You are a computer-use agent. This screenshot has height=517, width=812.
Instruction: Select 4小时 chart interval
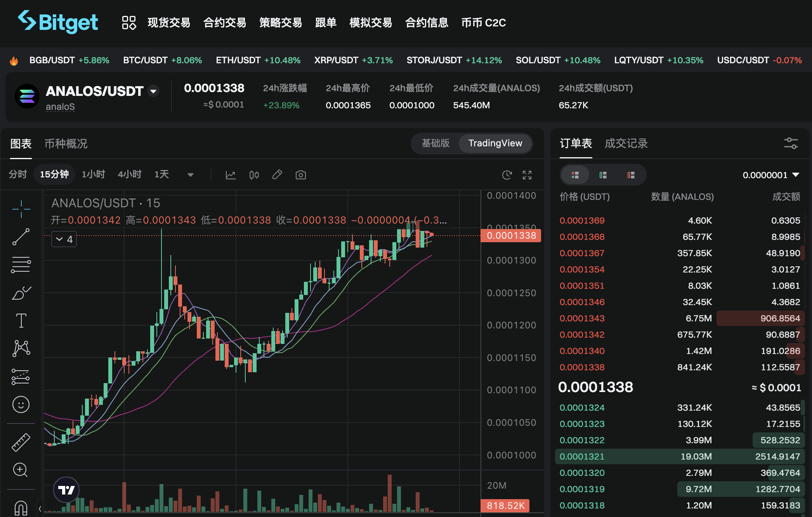(130, 174)
